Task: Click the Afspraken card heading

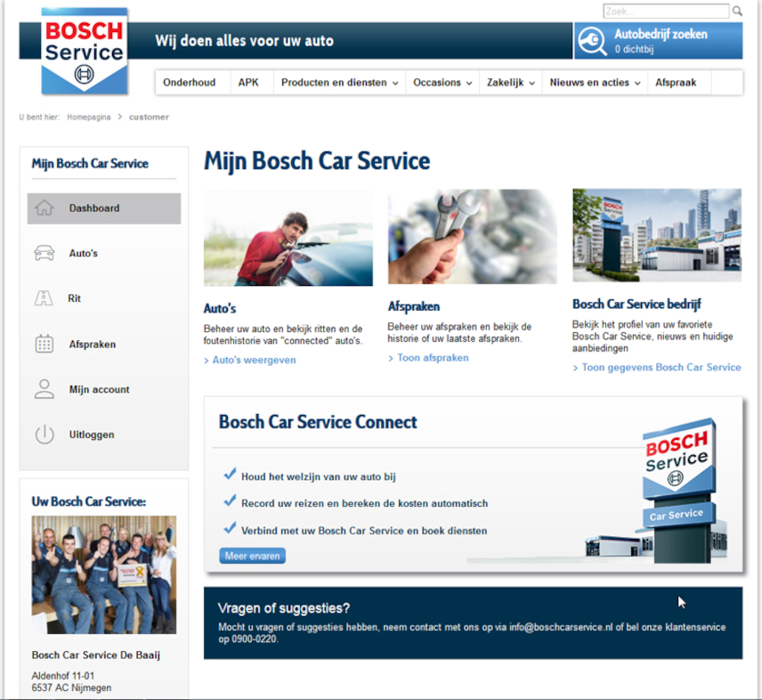Action: (x=414, y=306)
